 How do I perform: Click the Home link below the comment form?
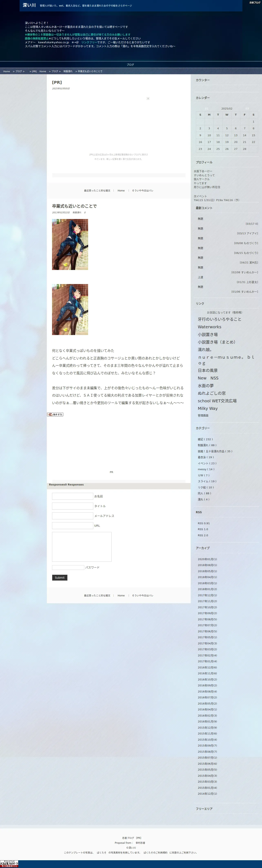121,595
